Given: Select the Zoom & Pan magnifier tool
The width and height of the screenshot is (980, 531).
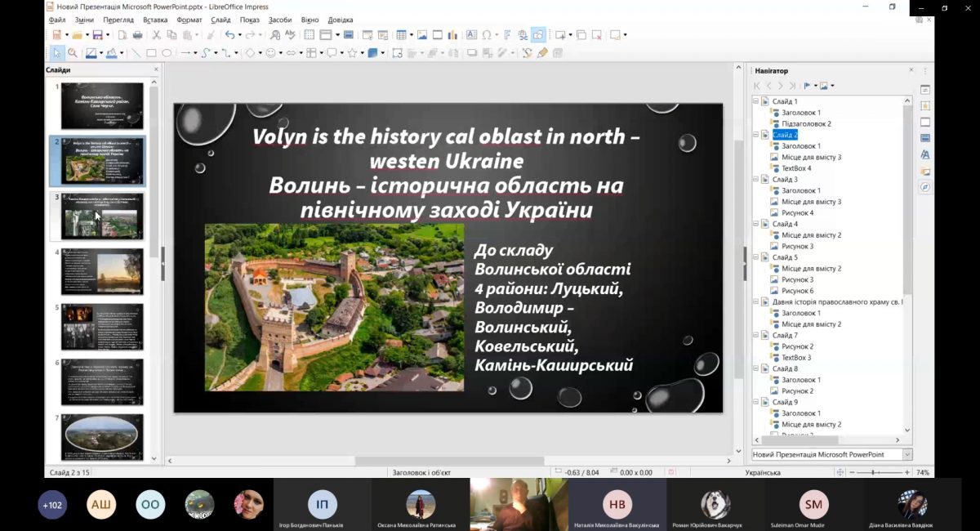Looking at the screenshot, I should (x=73, y=53).
